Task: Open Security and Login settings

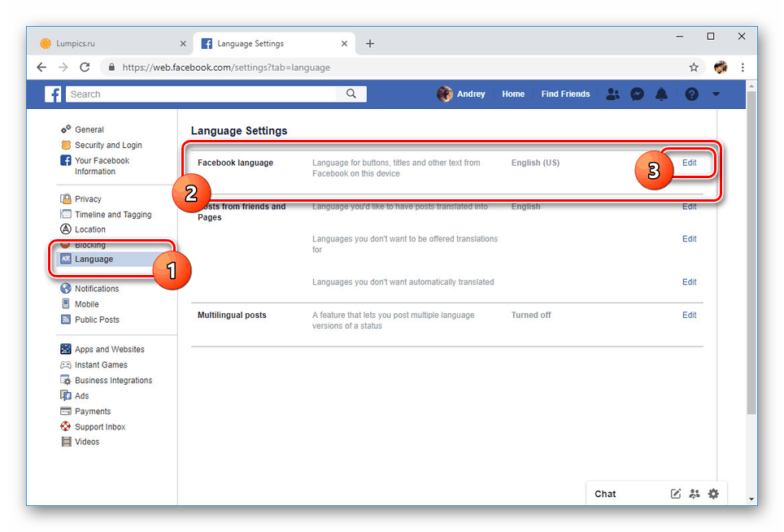Action: point(108,145)
